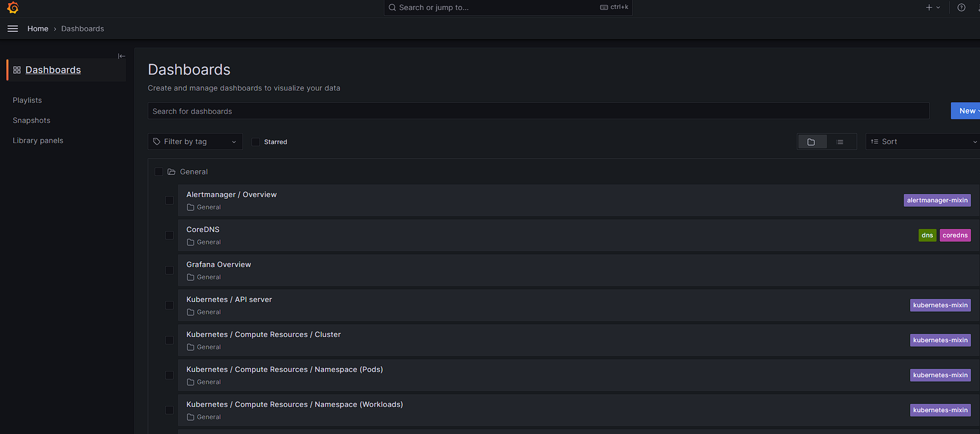
Task: Check the Grafana Overview dashboard checkbox
Action: [x=169, y=270]
